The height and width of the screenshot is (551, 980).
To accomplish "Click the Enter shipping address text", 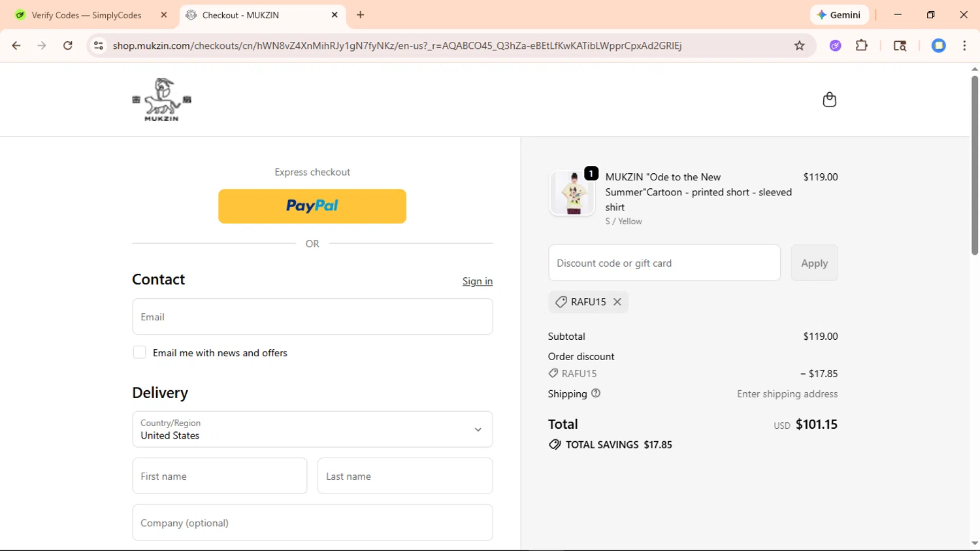I will tap(787, 393).
